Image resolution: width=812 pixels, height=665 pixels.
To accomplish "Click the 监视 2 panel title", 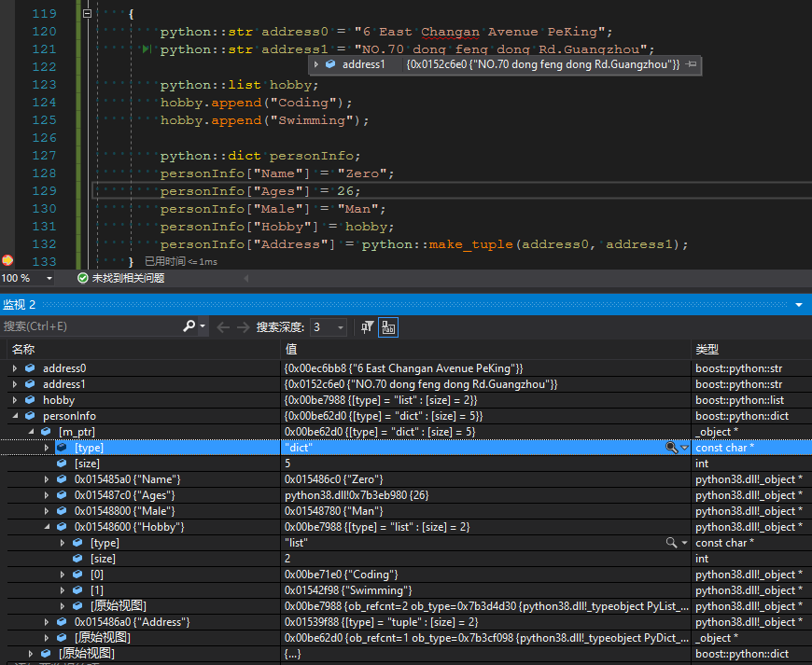I will click(20, 305).
